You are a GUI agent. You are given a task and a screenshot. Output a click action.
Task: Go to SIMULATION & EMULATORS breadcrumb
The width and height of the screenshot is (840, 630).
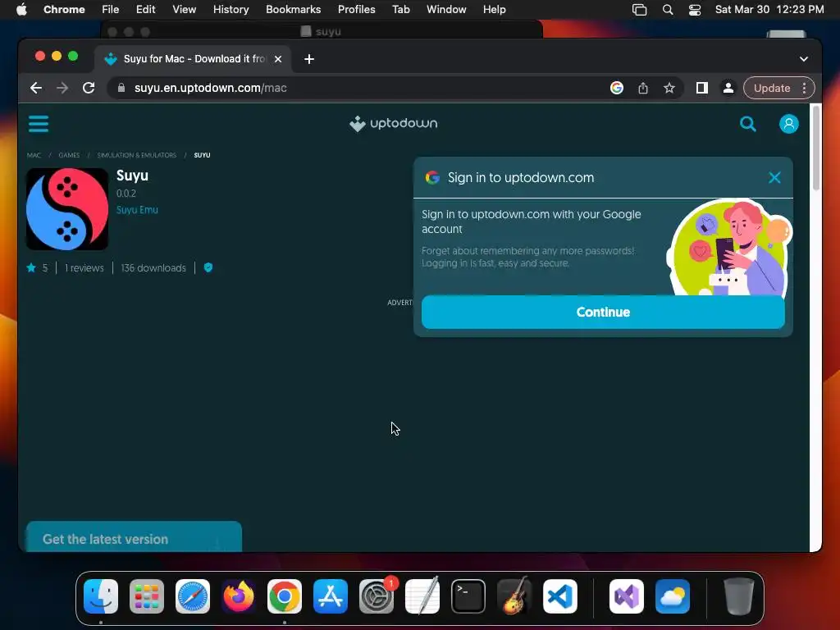(x=137, y=155)
